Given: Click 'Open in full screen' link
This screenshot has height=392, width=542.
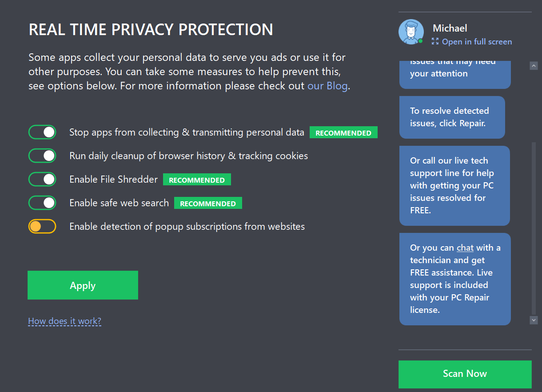Looking at the screenshot, I should [477, 41].
